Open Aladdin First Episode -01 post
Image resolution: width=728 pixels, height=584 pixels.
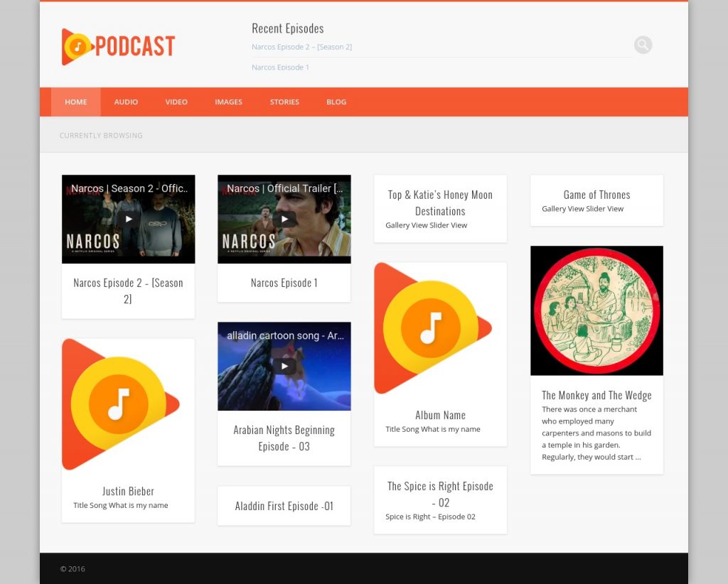(x=284, y=506)
